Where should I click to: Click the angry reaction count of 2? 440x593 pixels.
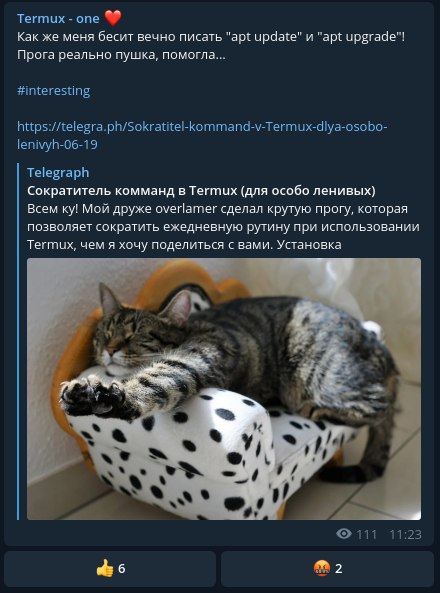(339, 568)
